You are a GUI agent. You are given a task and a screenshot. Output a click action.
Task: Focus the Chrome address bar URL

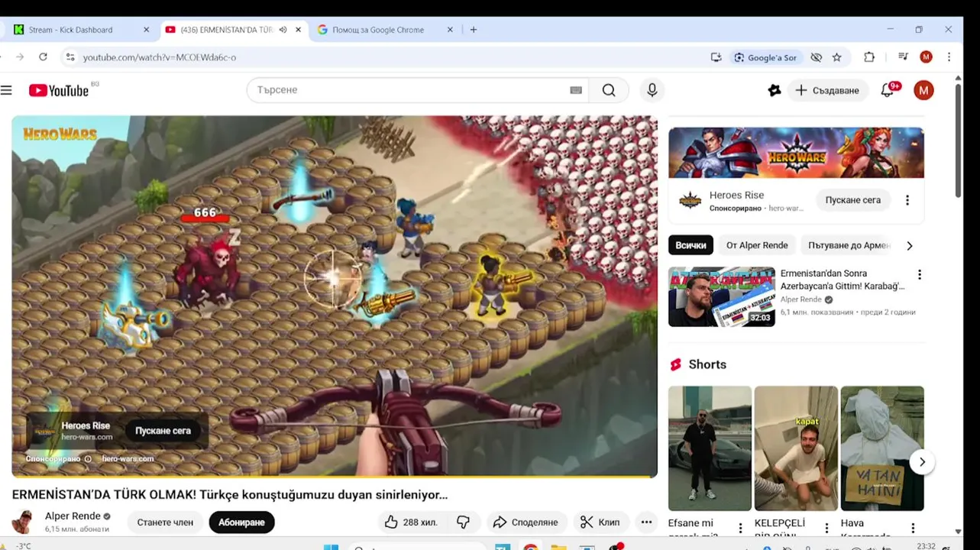(160, 57)
